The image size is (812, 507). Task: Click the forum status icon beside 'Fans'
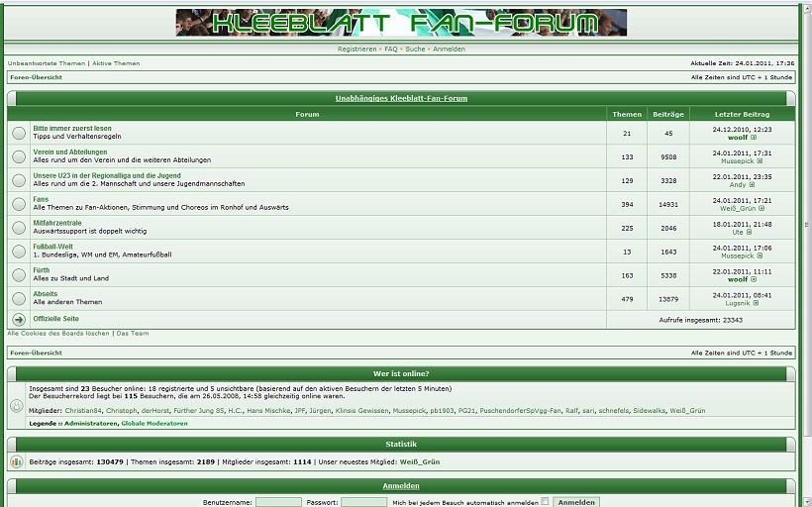point(19,204)
